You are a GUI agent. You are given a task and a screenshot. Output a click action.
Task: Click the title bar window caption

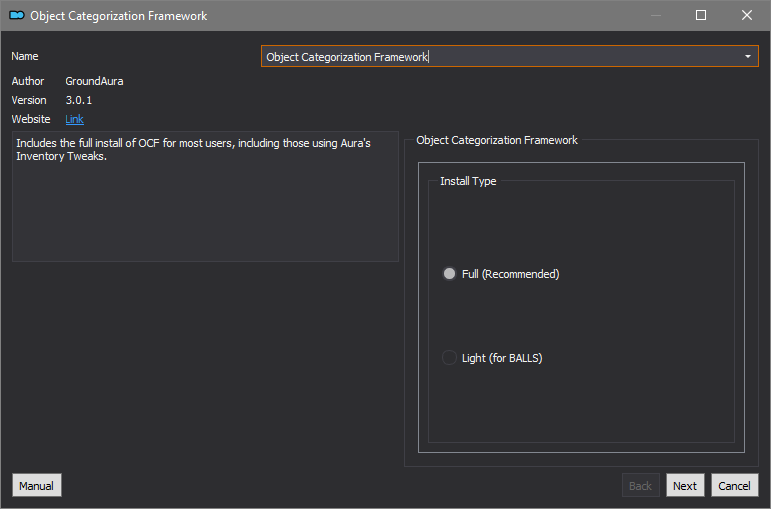(119, 16)
